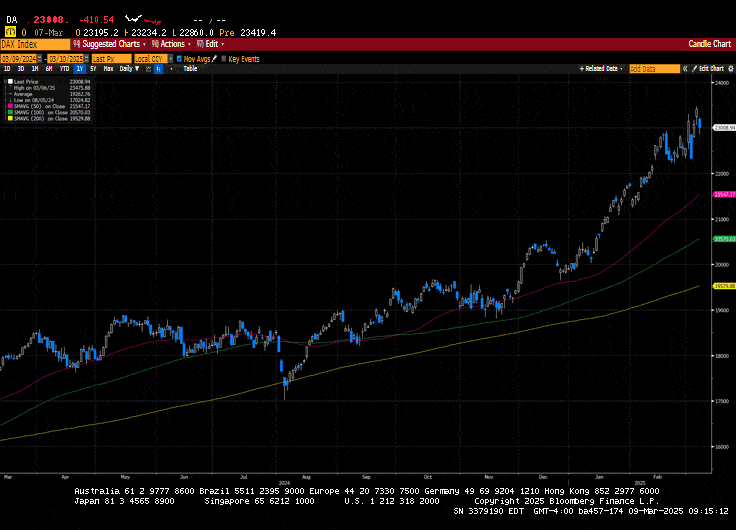Click the yellow market status icon
Image resolution: width=736 pixels, height=530 pixels.
coord(9,32)
